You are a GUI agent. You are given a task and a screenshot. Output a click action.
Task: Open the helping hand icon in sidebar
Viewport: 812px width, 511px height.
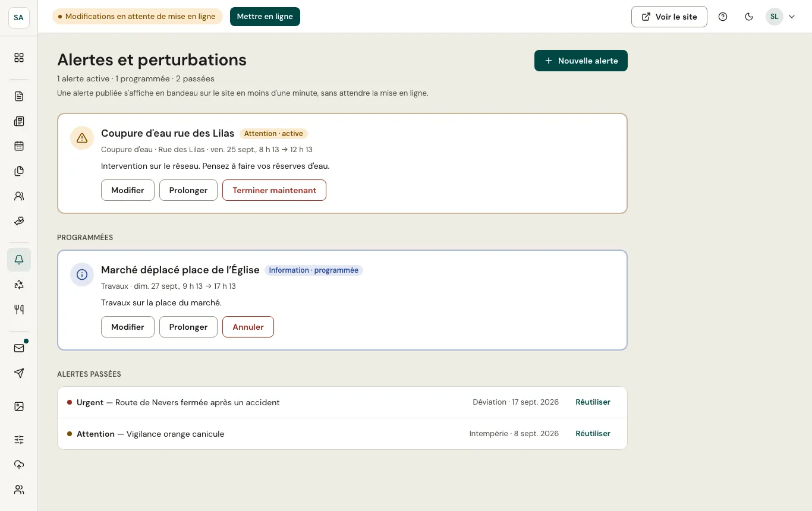click(19, 221)
